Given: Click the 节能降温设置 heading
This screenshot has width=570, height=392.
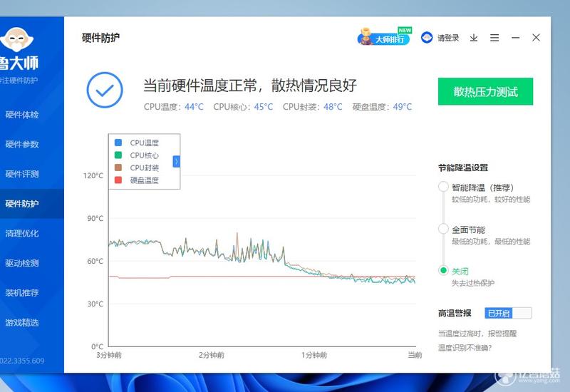Looking at the screenshot, I should point(462,167).
